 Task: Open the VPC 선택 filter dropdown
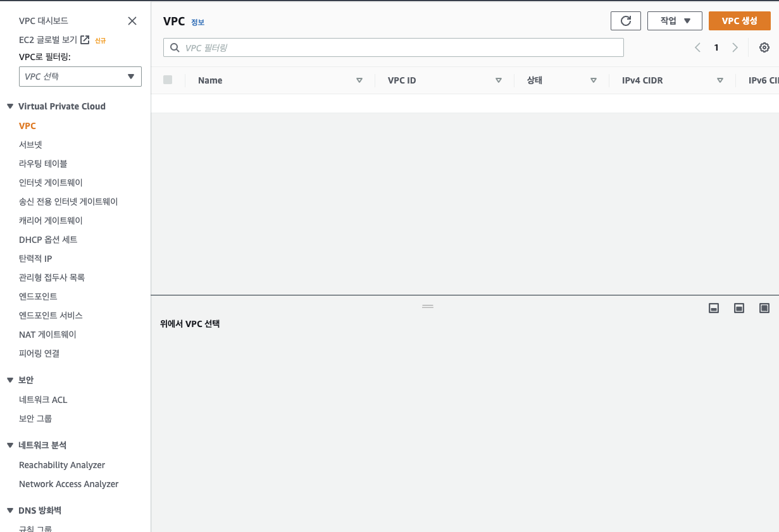(x=80, y=77)
